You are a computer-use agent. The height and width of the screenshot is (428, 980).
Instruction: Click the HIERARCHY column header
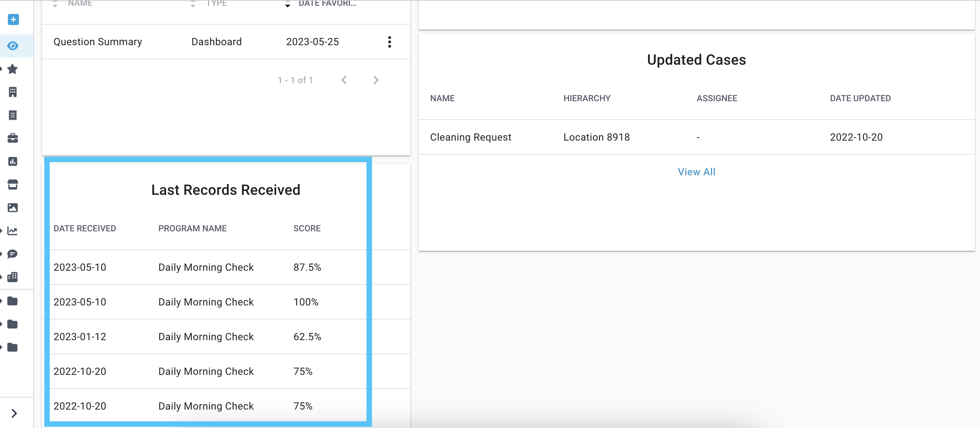point(587,98)
